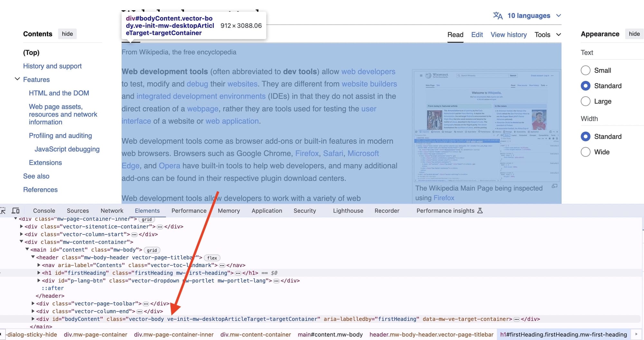Click the pop-out icon on the Firefox screenshot caption
Image resolution: width=644 pixels, height=340 pixels.
(554, 186)
